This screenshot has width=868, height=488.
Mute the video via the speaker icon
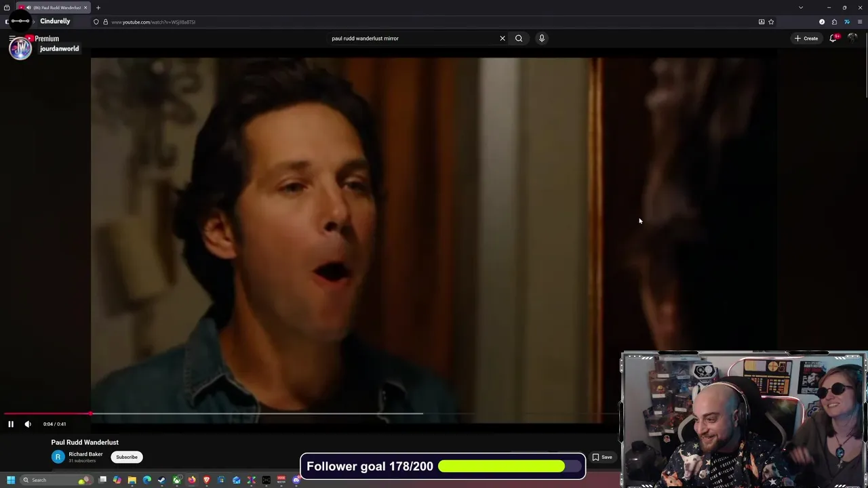point(28,424)
